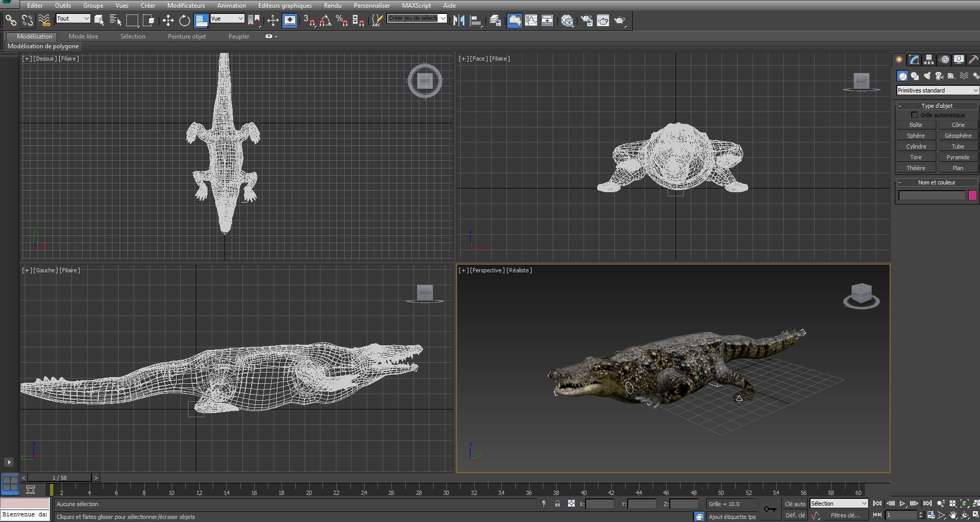Open Render Setup teapot icon
The height and width of the screenshot is (522, 980).
coord(587,21)
